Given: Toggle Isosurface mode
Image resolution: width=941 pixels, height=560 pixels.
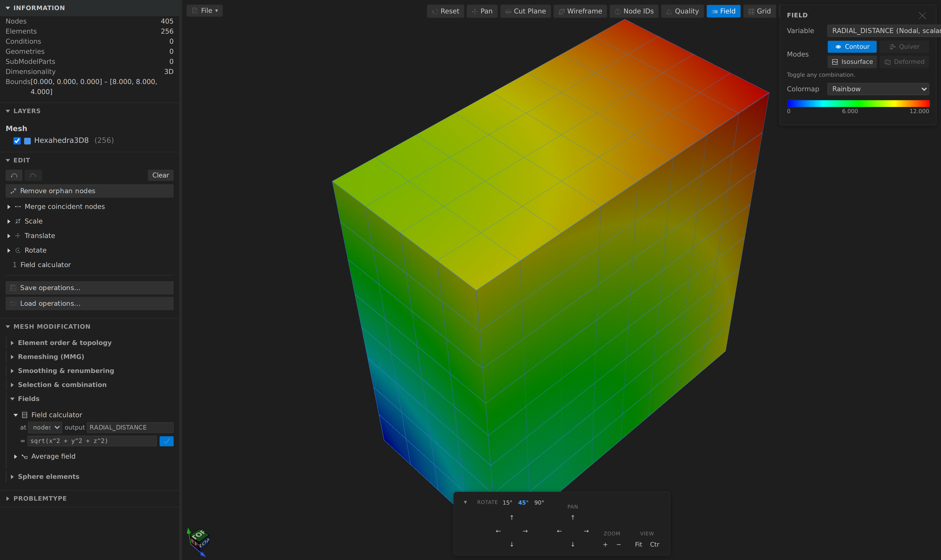Looking at the screenshot, I should [852, 62].
